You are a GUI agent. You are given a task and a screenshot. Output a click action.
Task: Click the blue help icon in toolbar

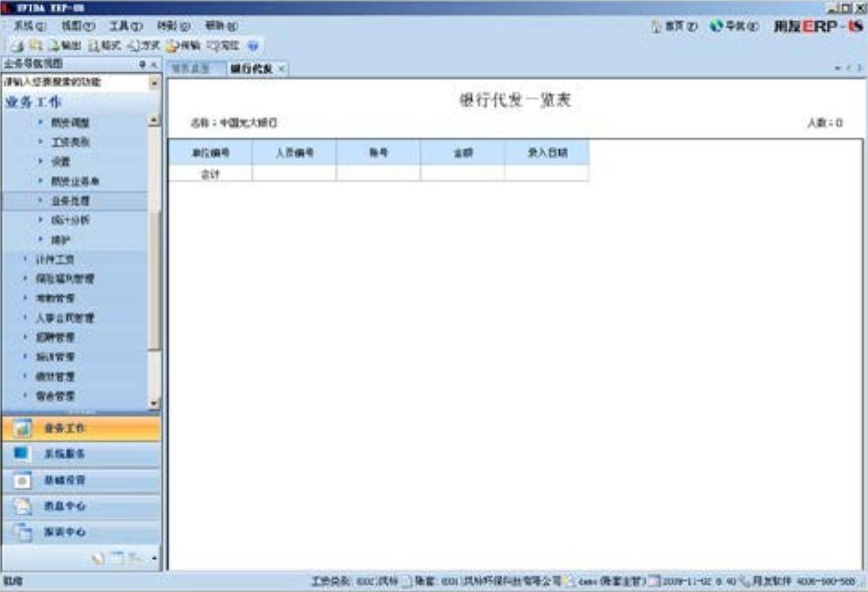pos(253,46)
